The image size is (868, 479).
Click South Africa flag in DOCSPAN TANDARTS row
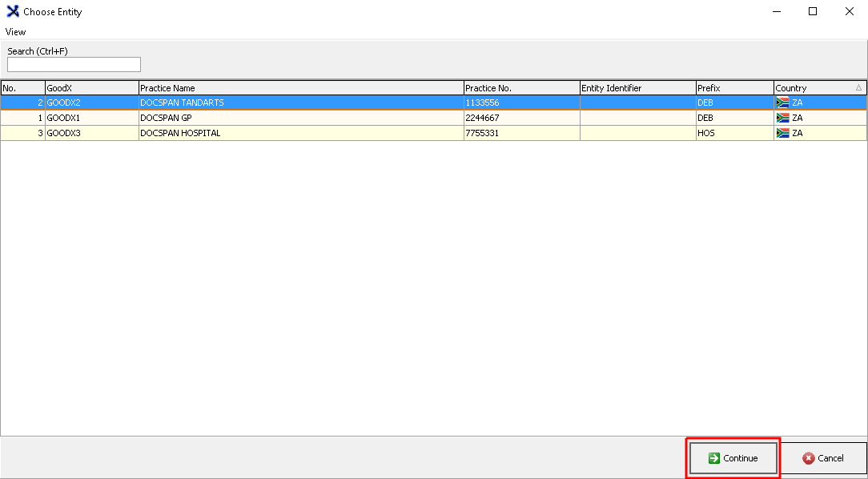pyautogui.click(x=782, y=103)
